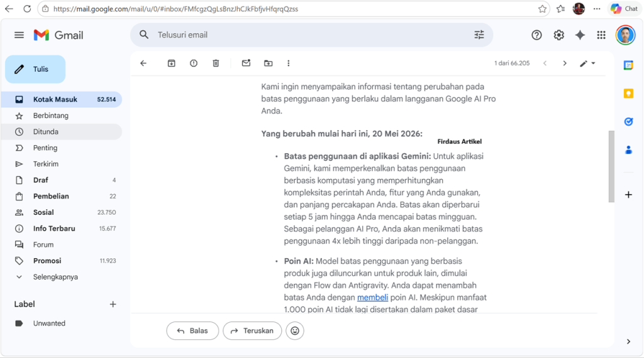The height and width of the screenshot is (358, 644).
Task: Report this email as spam
Action: click(194, 63)
